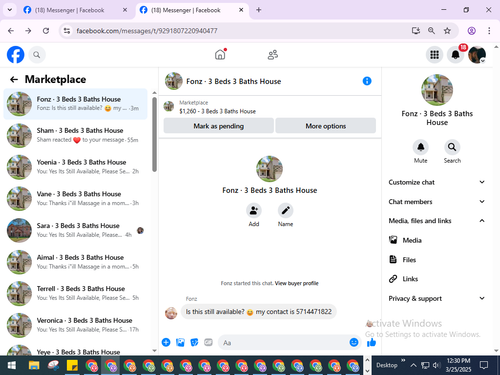Open the Facebook search magnifier
Viewport: 500px width, 375px height.
[x=37, y=55]
